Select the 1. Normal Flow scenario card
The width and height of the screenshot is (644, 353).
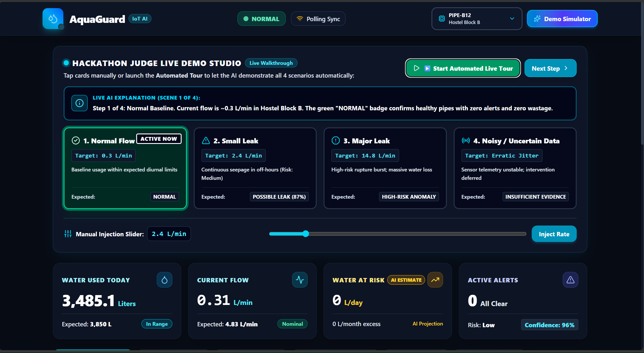pos(125,168)
